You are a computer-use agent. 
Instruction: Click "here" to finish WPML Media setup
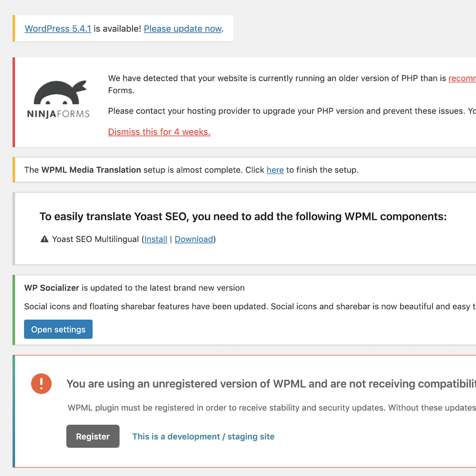(x=275, y=170)
